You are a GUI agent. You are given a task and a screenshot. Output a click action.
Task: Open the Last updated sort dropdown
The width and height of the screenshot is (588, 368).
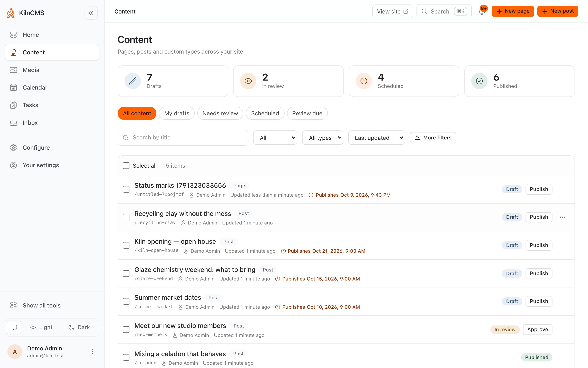(376, 138)
